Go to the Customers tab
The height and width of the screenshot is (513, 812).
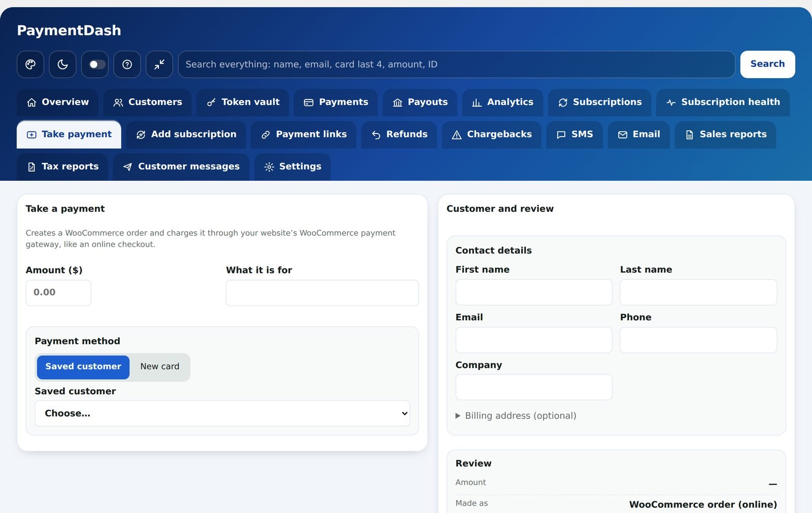point(148,102)
